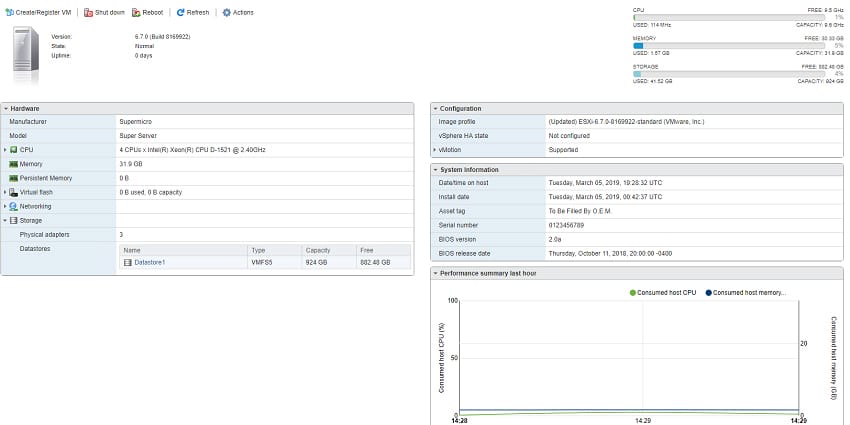Screen dimensions: 850x425
Task: Click the Persistent Memory icon
Action: point(14,178)
